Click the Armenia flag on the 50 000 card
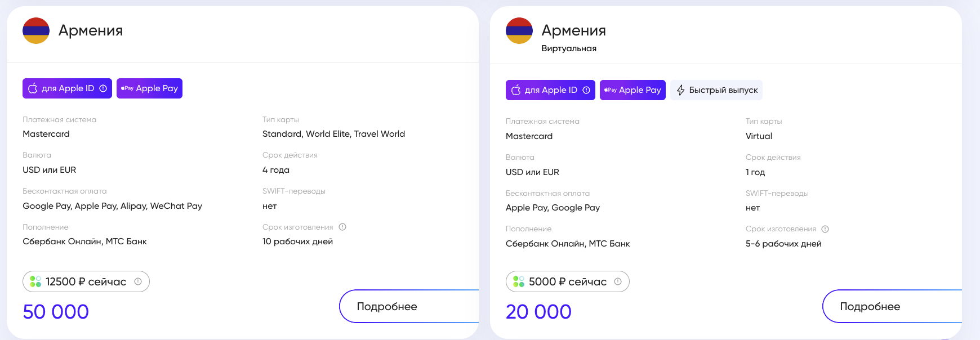 click(x=36, y=30)
